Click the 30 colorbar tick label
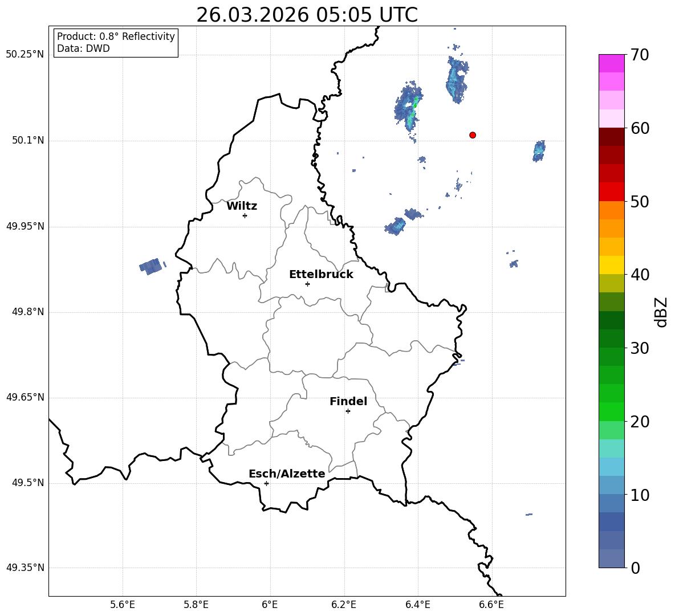This screenshot has width=675, height=616. click(640, 348)
